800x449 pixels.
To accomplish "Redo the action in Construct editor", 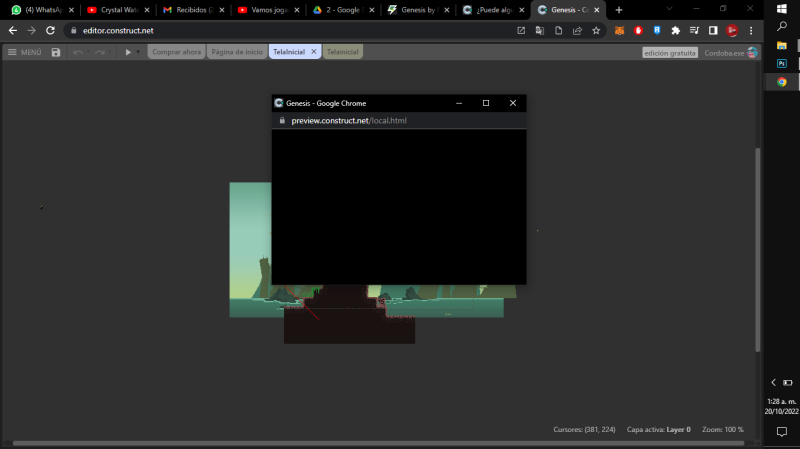I will click(x=100, y=52).
